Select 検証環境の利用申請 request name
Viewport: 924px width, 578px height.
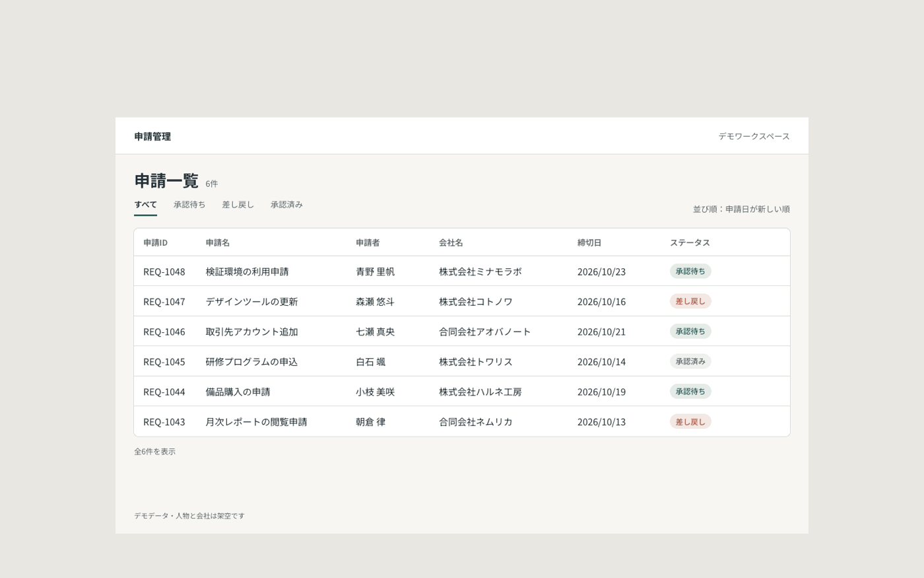point(247,271)
